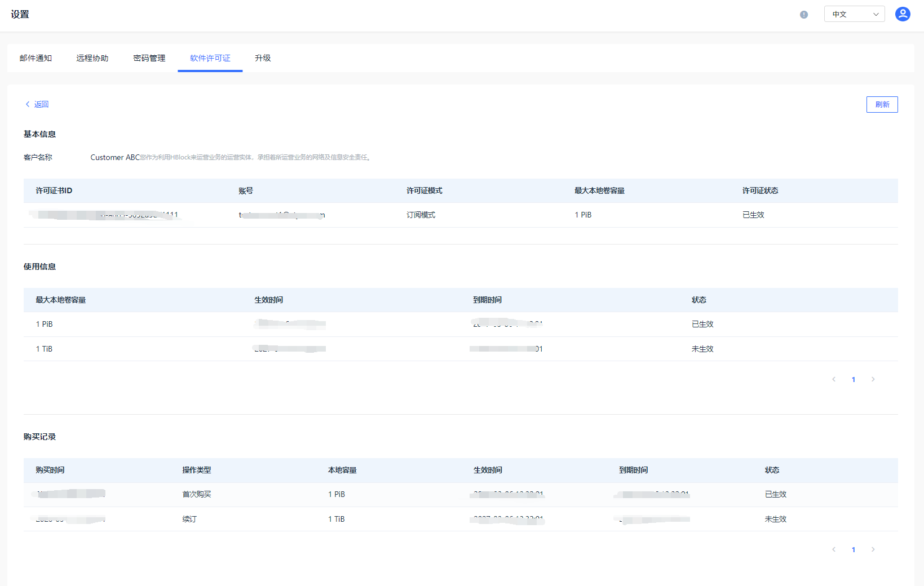Open the user profile avatar menu
This screenshot has width=924, height=586.
tap(903, 14)
